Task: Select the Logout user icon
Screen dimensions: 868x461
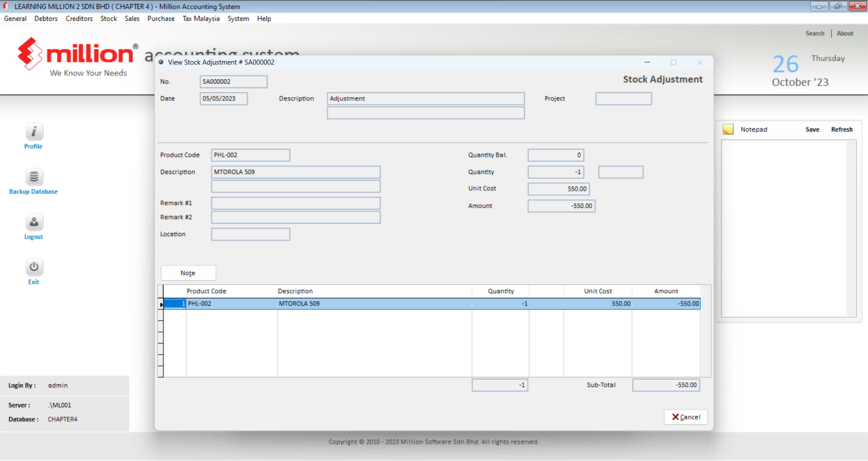Action: click(x=34, y=222)
